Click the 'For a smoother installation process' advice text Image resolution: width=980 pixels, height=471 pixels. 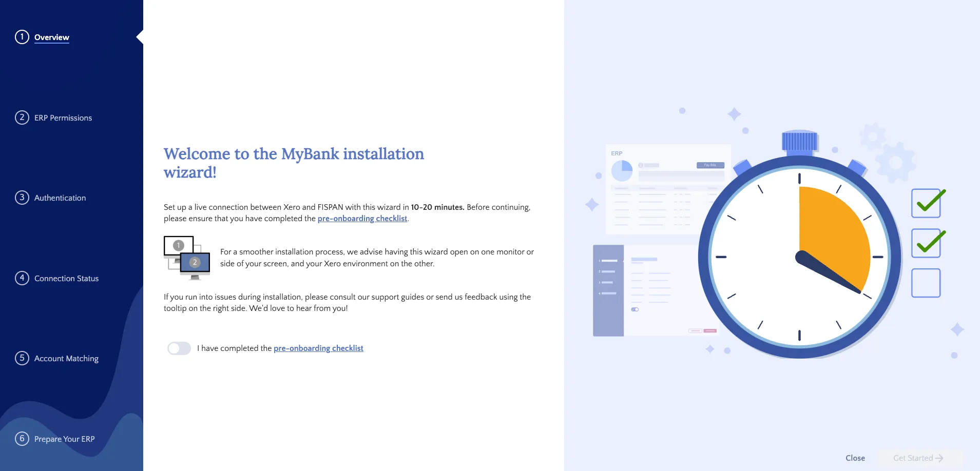coord(377,258)
